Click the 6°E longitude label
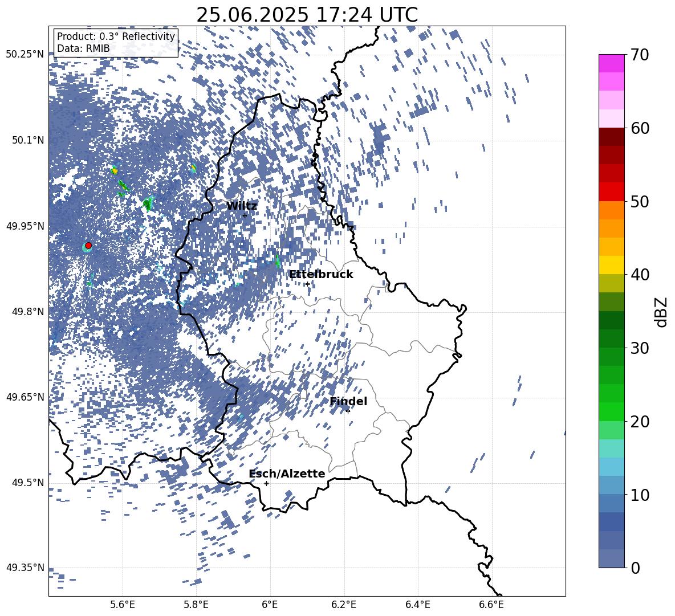 270,605
